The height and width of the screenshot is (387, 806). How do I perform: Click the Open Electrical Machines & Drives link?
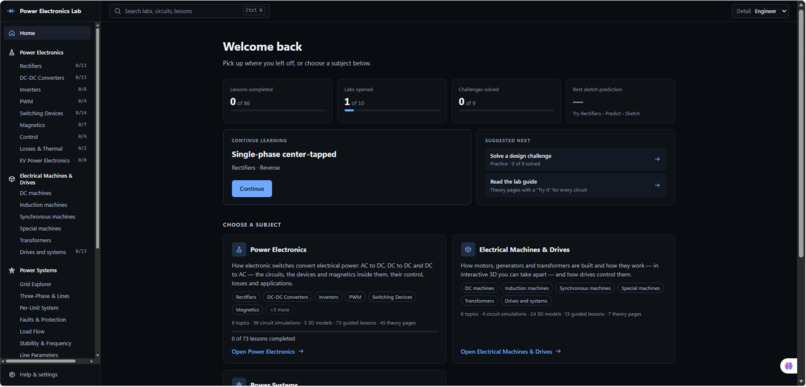510,352
